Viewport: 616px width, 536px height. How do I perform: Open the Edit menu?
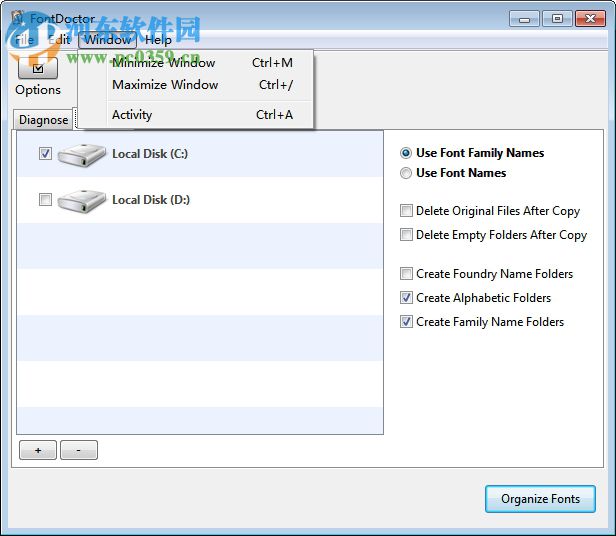click(x=60, y=40)
